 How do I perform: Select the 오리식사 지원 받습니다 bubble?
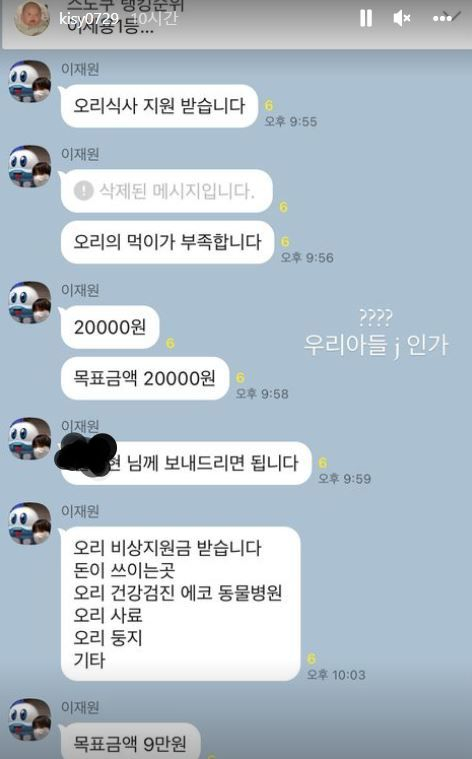pyautogui.click(x=159, y=106)
